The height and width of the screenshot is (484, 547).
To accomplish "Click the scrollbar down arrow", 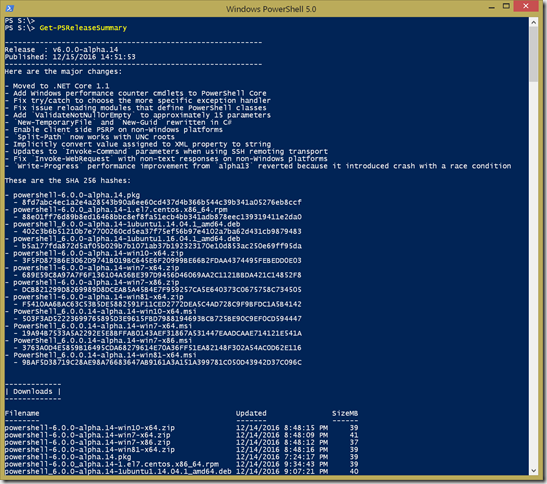I will point(533,470).
